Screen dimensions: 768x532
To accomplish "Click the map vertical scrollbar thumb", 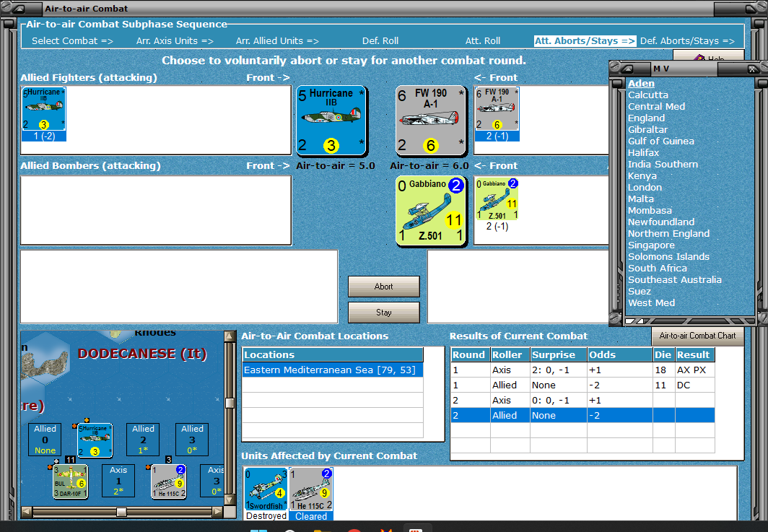I will tap(230, 404).
